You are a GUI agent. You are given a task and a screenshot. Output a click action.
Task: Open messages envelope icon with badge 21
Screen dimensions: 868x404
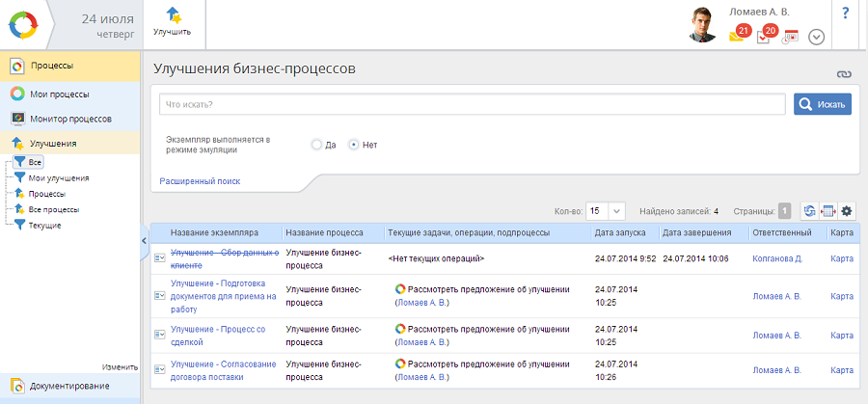tap(738, 37)
